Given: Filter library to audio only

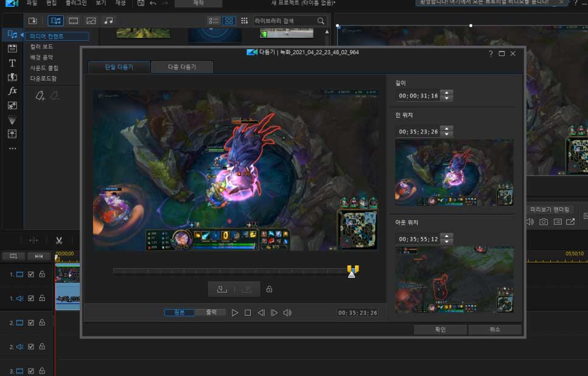Looking at the screenshot, I should (108, 21).
